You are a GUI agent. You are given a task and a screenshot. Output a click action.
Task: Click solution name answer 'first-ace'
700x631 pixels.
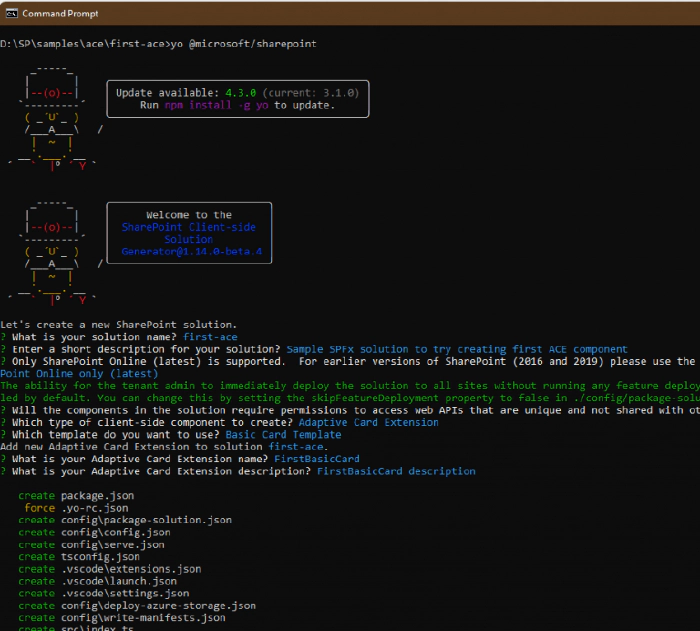[x=210, y=337]
